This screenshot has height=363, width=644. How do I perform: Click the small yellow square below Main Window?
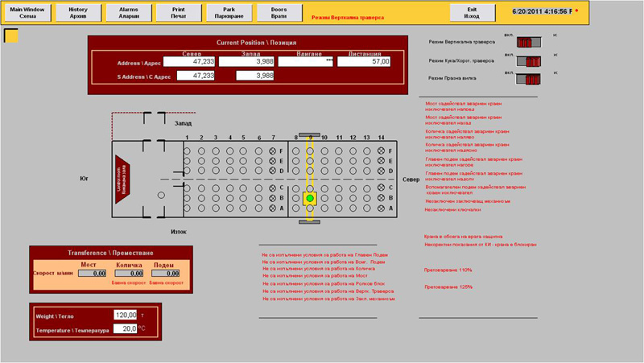(x=10, y=35)
